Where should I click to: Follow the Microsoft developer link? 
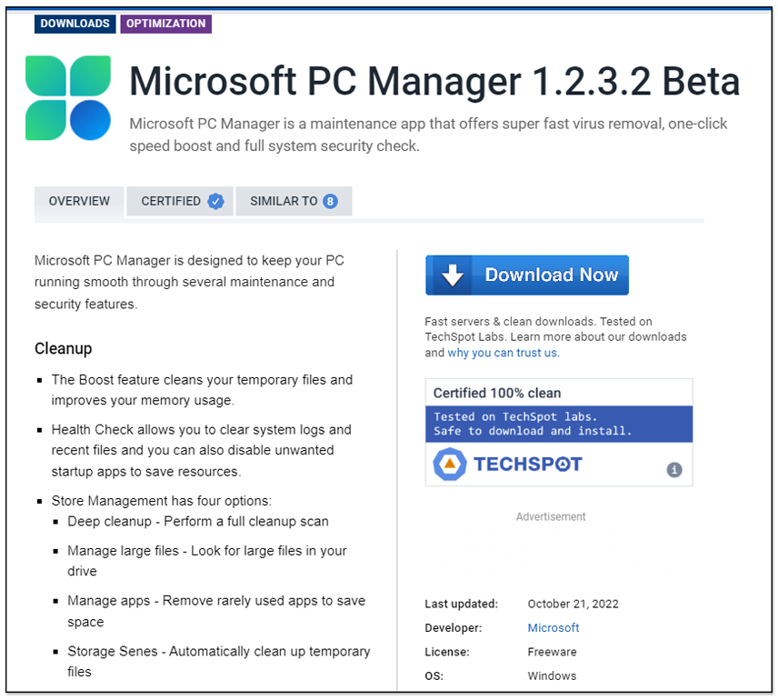(x=553, y=627)
